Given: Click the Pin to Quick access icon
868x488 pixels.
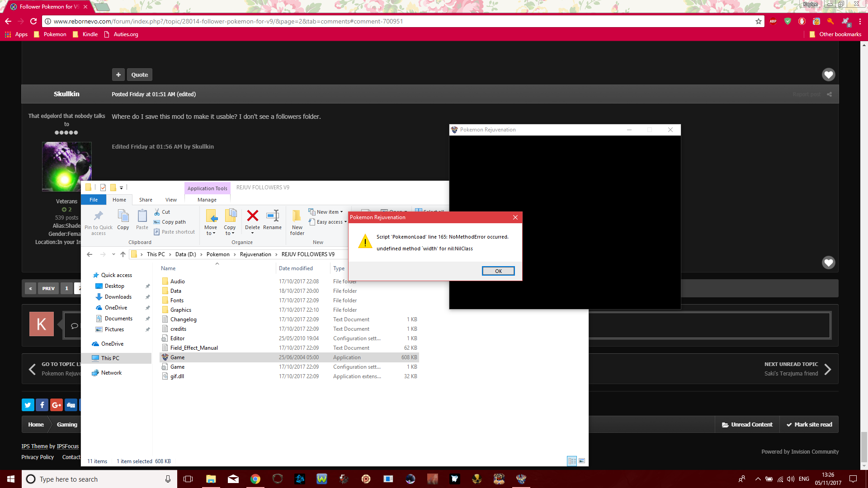Looking at the screenshot, I should coord(98,216).
